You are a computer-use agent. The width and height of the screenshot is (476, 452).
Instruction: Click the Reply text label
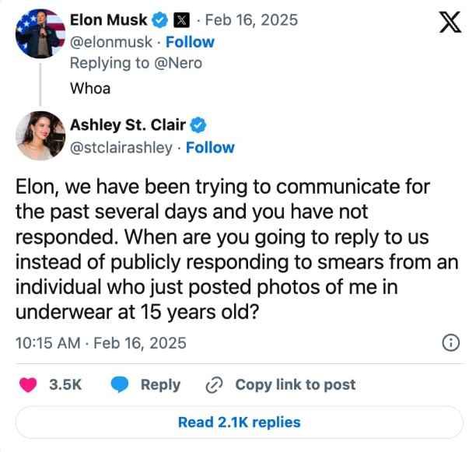point(160,384)
